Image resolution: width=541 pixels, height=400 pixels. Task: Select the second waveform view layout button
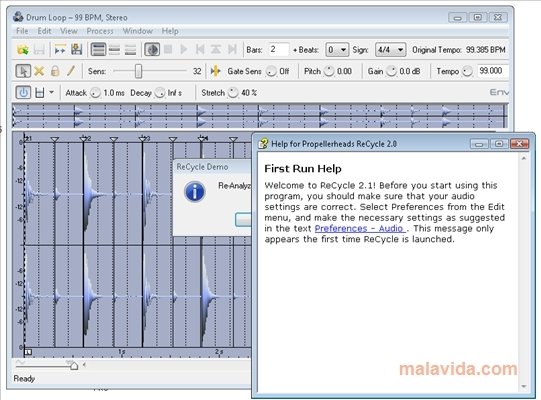pos(114,50)
